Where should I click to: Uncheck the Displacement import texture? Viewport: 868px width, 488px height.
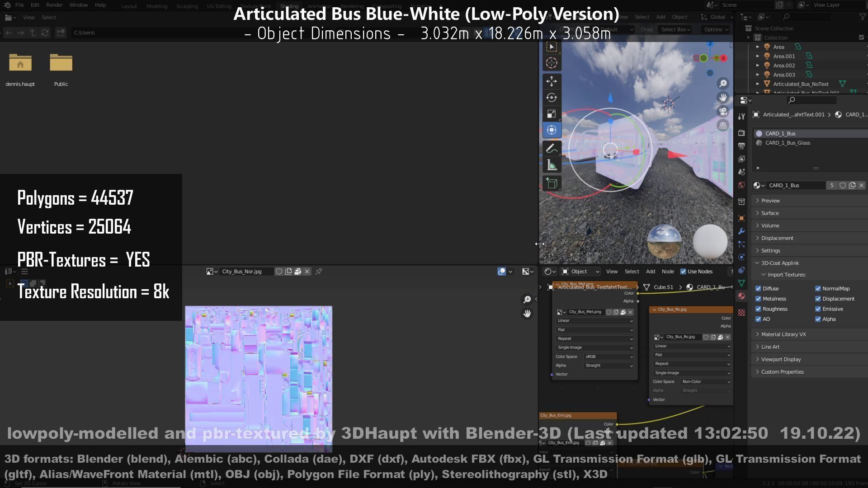click(818, 299)
